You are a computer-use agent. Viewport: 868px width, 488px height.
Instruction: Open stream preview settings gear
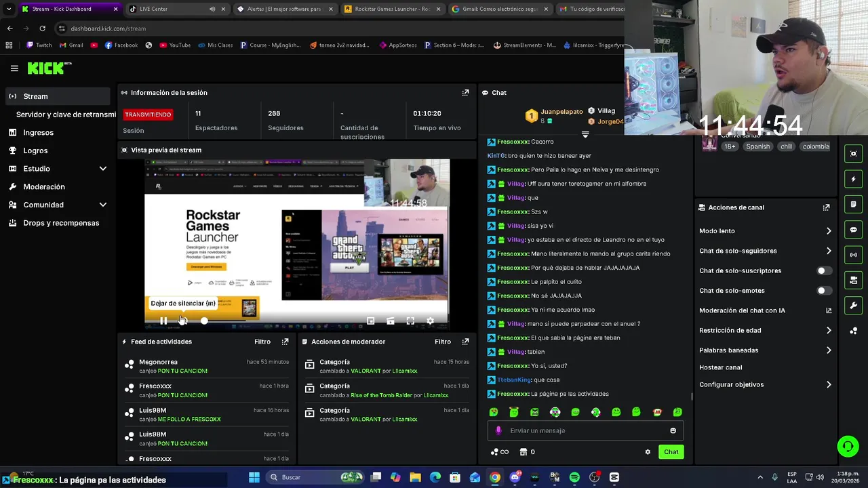(430, 321)
